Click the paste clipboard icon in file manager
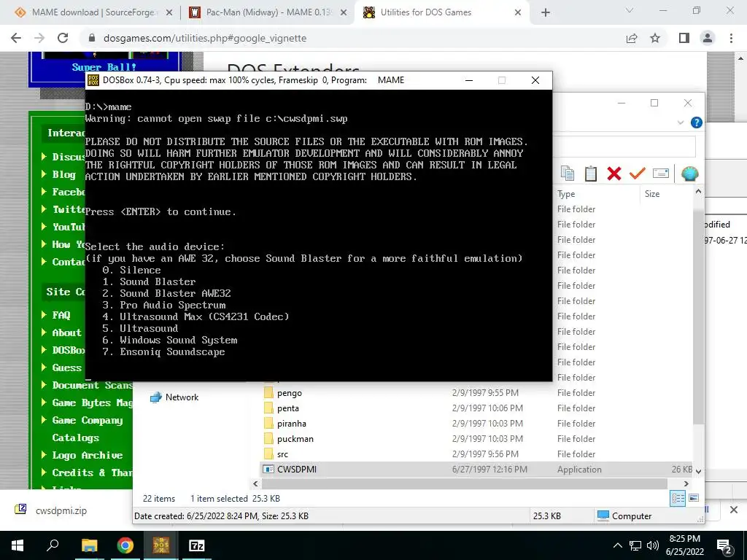This screenshot has height=560, width=747. pos(591,174)
